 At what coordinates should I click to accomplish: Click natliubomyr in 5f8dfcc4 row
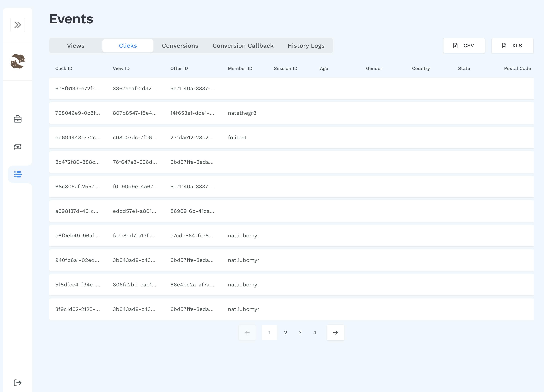(243, 285)
